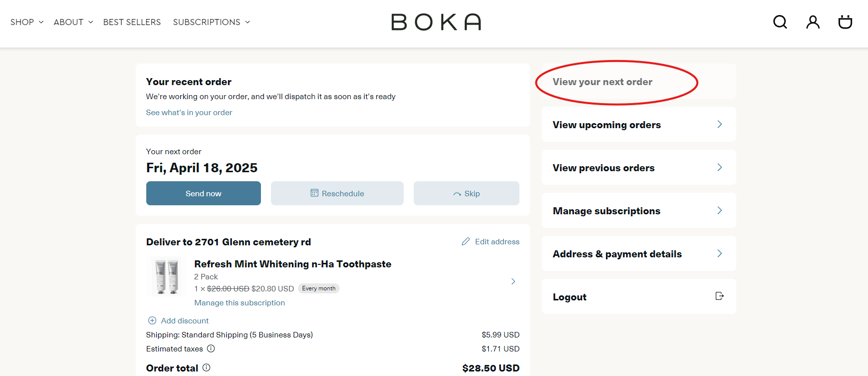Expand the SHOP dropdown menu
The image size is (868, 376).
(x=27, y=22)
